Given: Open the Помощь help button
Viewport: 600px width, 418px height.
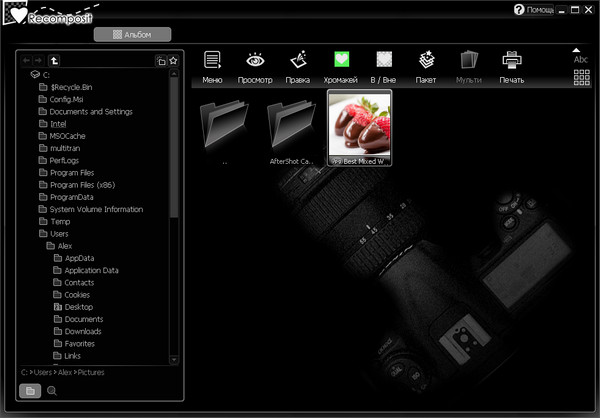Looking at the screenshot, I should [x=534, y=10].
